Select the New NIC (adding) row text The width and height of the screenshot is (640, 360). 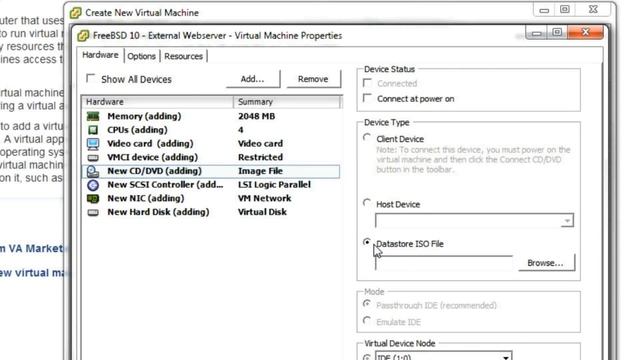tap(145, 198)
